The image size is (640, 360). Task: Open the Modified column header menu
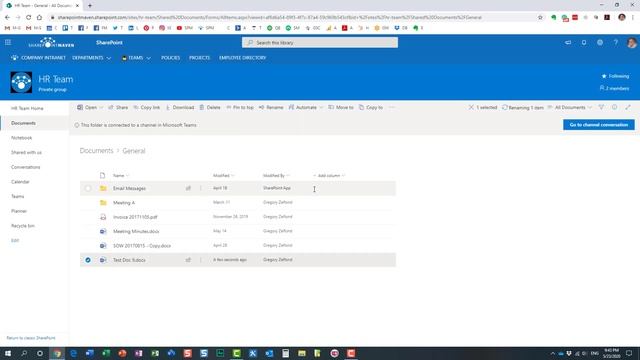pyautogui.click(x=224, y=176)
